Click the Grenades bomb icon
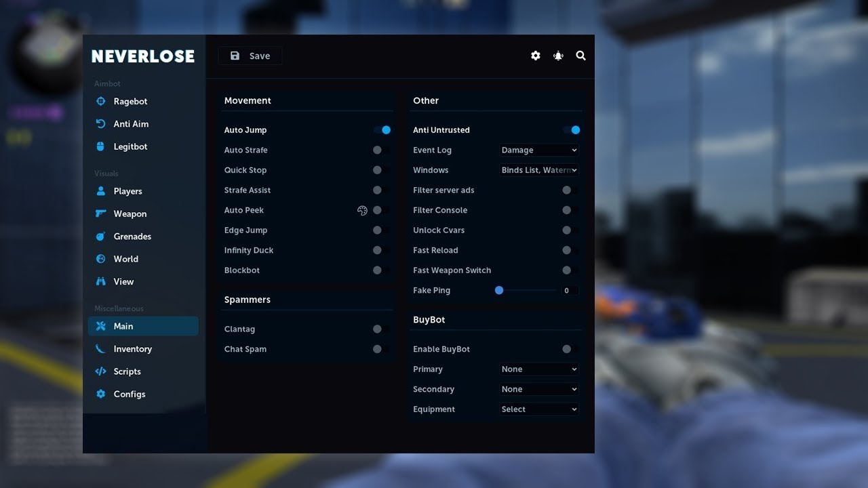868x488 pixels. coord(101,236)
